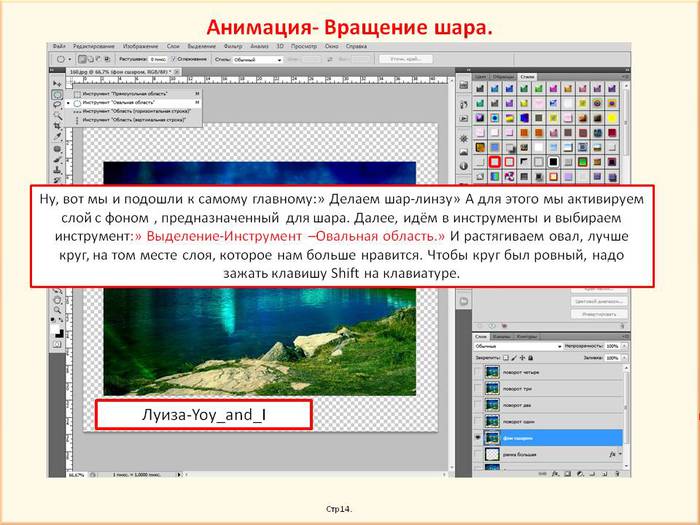Open the Фильтр menu
This screenshot has height=525, width=700.
tap(233, 46)
